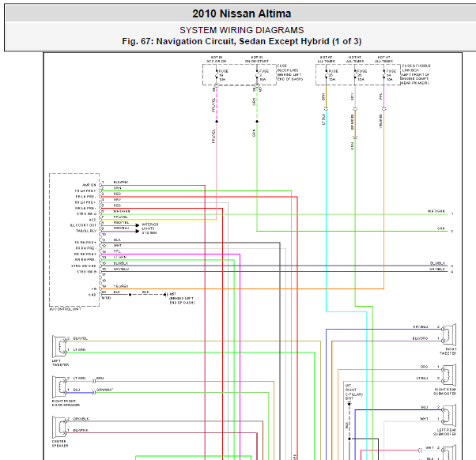Click the "TAIL/ILL RLY" pin label
Viewport: 476px width, 460px height.
point(86,231)
